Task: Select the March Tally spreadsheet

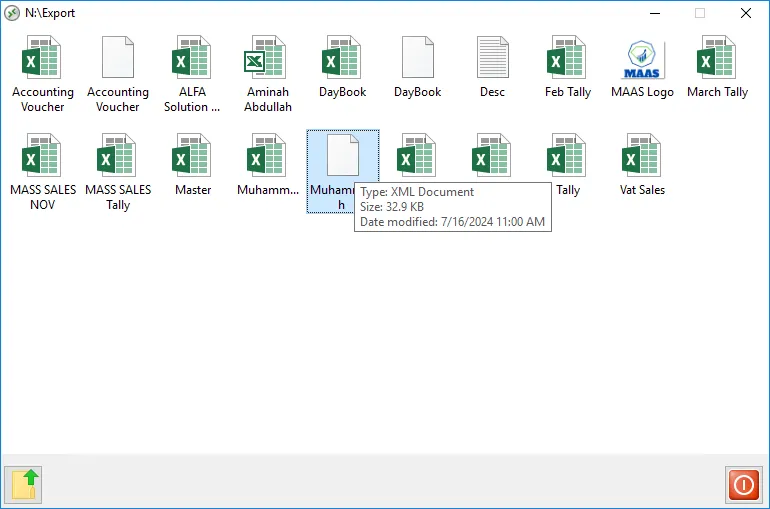Action: tap(717, 58)
